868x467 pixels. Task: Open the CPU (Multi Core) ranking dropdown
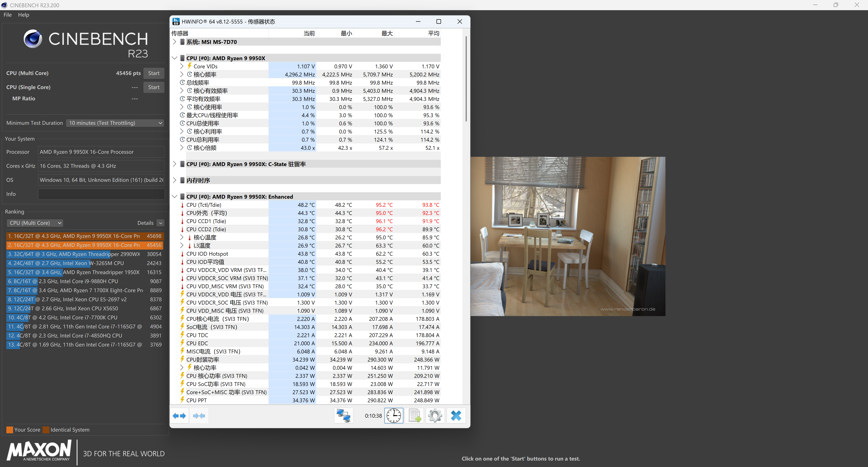pos(35,223)
